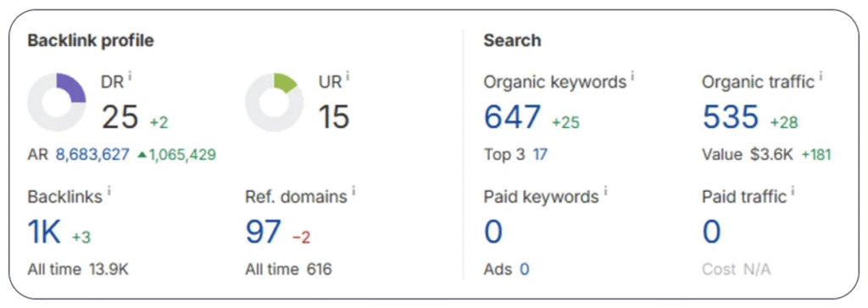Click the Organic traffic info icon
This screenshot has width=868, height=308.
821,76
